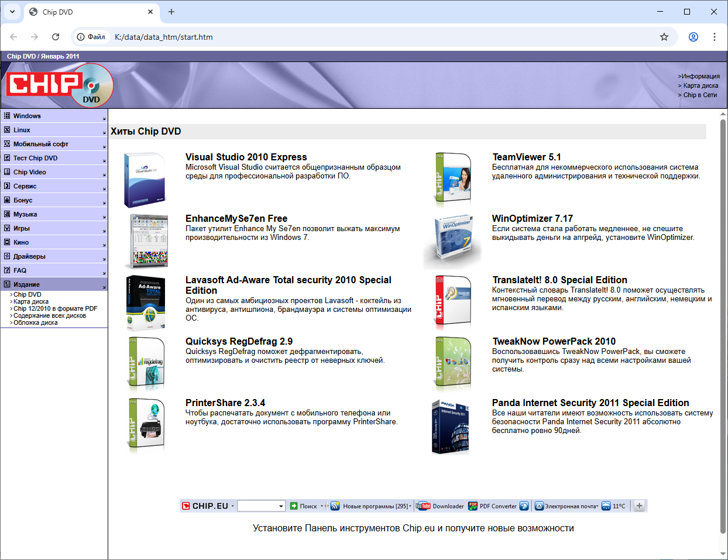Open a new browser tab

[171, 12]
